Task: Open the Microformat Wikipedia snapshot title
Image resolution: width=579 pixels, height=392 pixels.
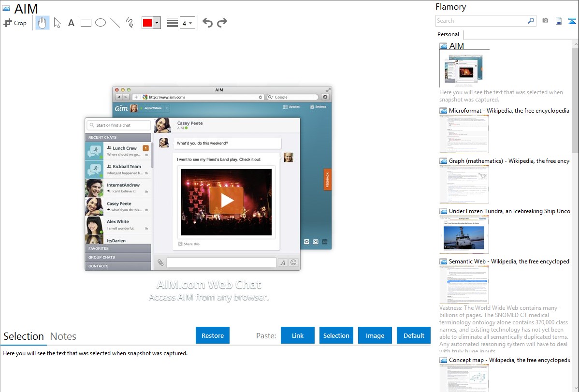Action: click(509, 111)
